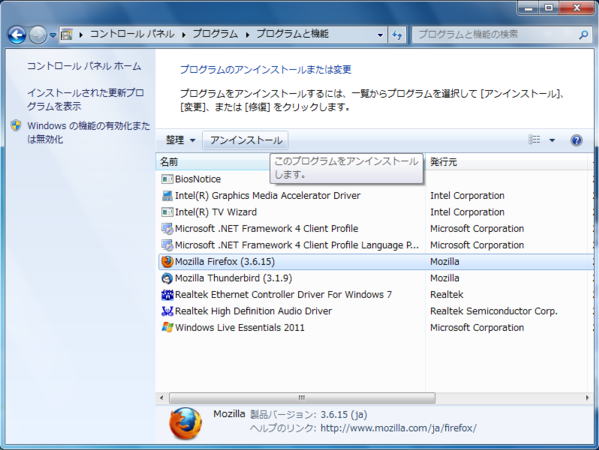Select Intel(R) Graphics Media Accelerator Driver
599x450 pixels.
pos(267,196)
